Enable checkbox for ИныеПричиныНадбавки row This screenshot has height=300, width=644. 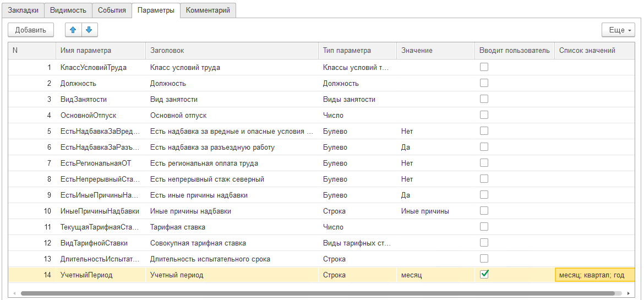(x=484, y=210)
